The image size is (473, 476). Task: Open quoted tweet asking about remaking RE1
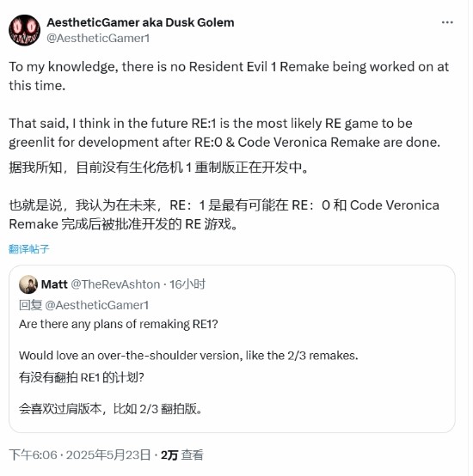pos(232,349)
